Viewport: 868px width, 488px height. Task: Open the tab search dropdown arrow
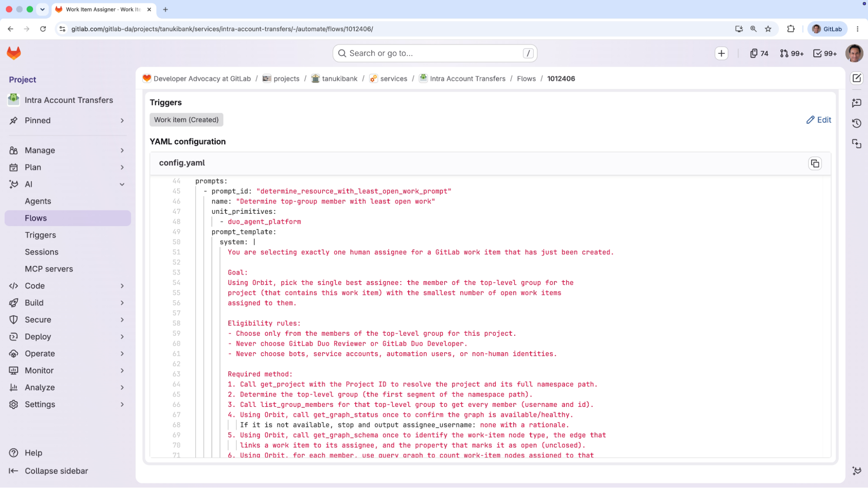coord(43,10)
